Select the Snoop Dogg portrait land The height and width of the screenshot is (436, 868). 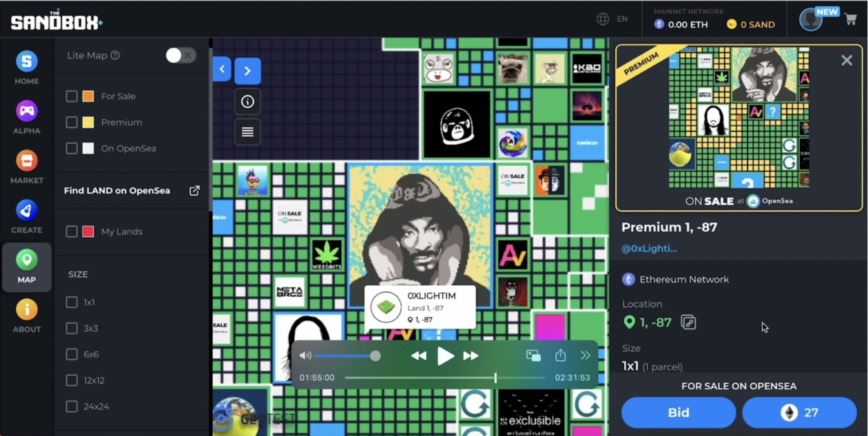420,234
